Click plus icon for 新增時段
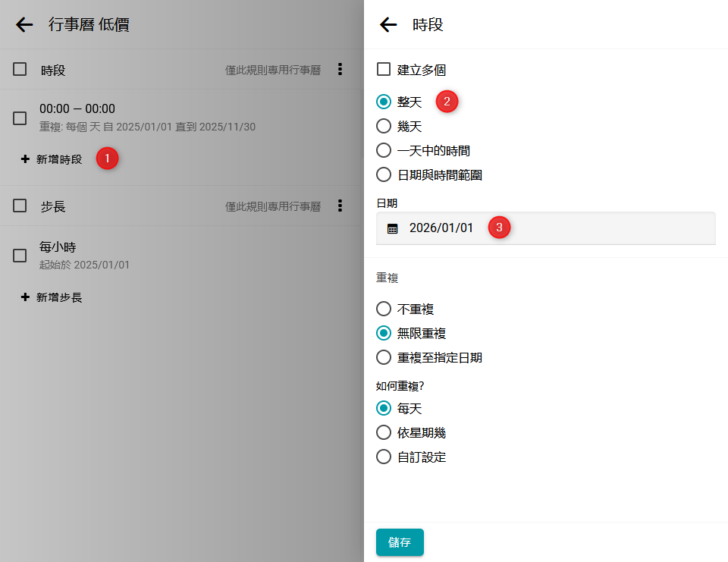The height and width of the screenshot is (562, 728). click(x=25, y=159)
